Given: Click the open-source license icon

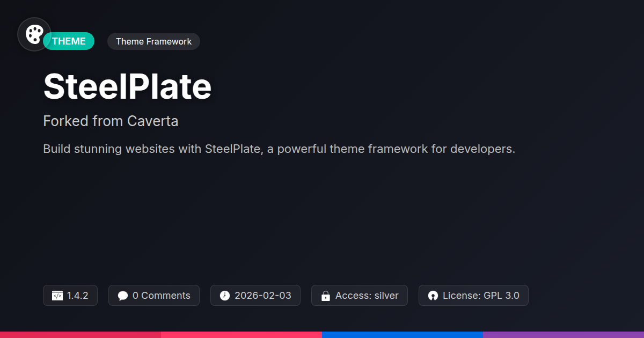Looking at the screenshot, I should [x=433, y=296].
